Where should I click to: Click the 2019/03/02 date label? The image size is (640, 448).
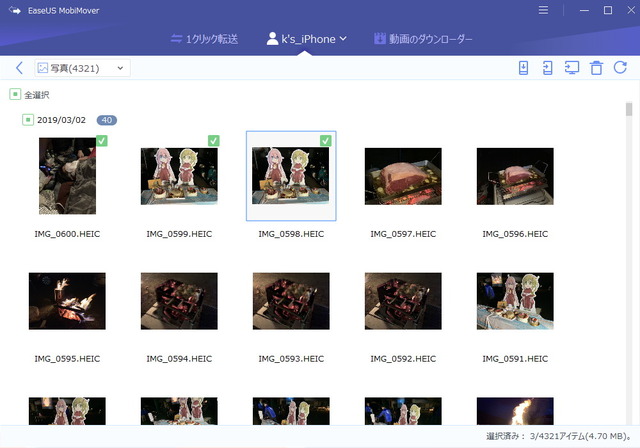point(61,120)
